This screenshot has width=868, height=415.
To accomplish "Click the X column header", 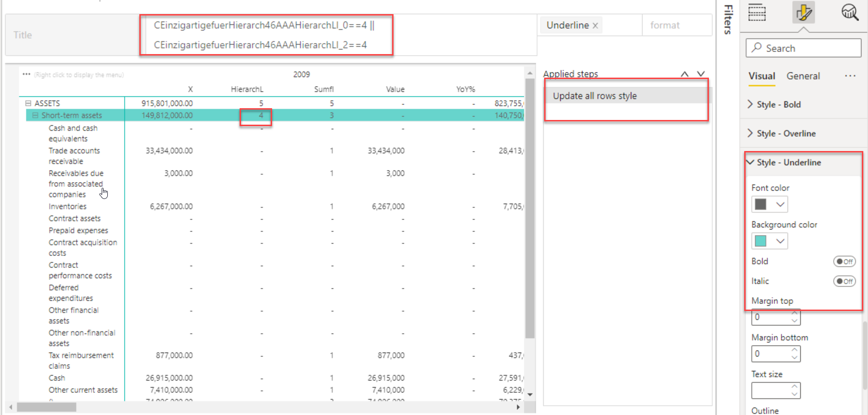I will [x=190, y=89].
